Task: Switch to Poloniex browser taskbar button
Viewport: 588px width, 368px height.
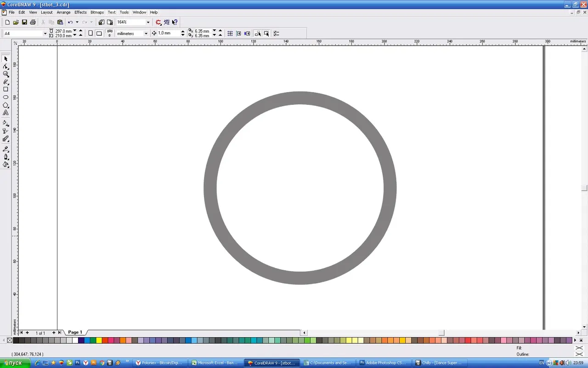Action: pos(160,363)
